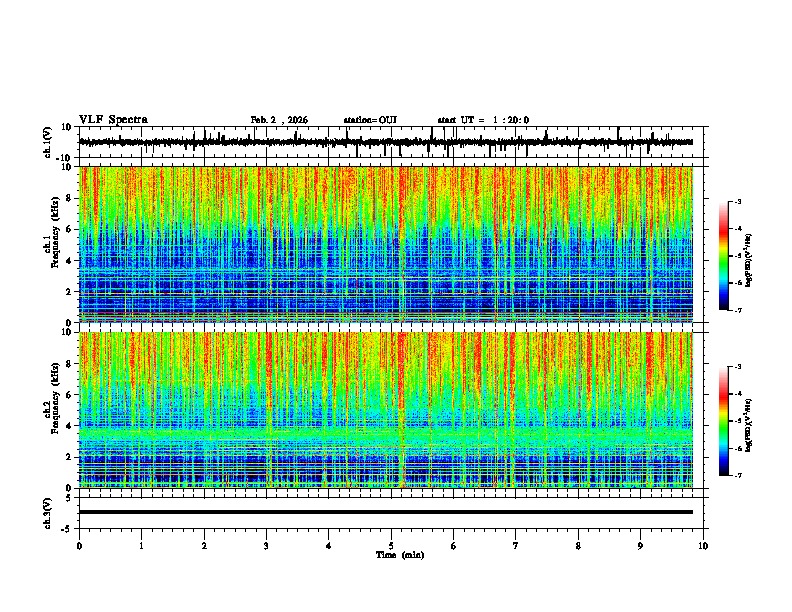Click the "4" tick on ch.1 frequency axis
792x612 pixels.
pos(69,261)
